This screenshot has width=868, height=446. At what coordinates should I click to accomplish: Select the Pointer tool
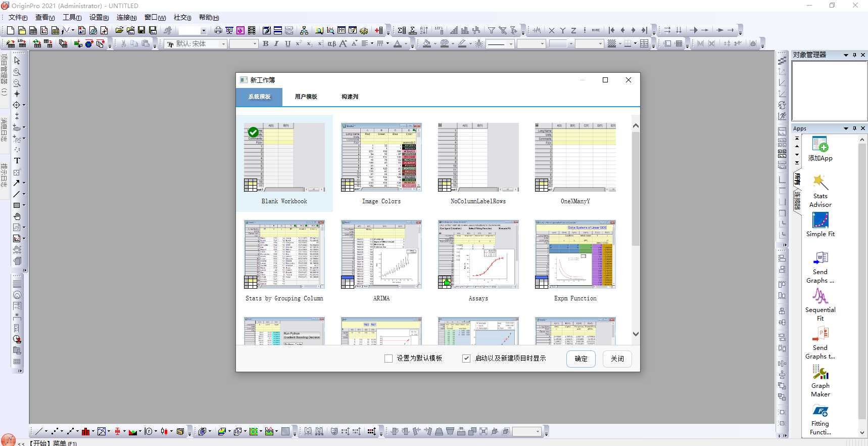pyautogui.click(x=17, y=61)
